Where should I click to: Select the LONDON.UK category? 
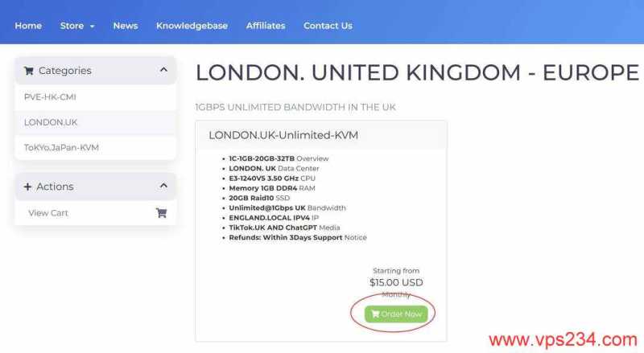[x=95, y=122]
